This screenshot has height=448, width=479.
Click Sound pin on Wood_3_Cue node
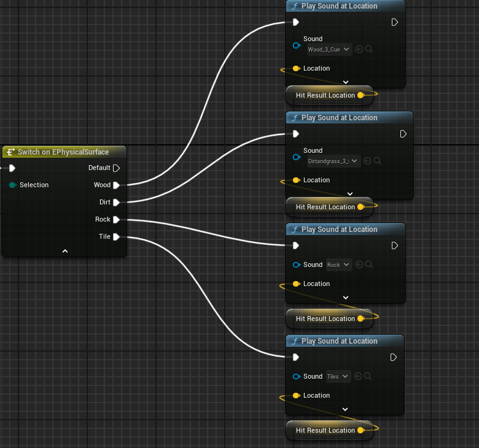point(297,46)
